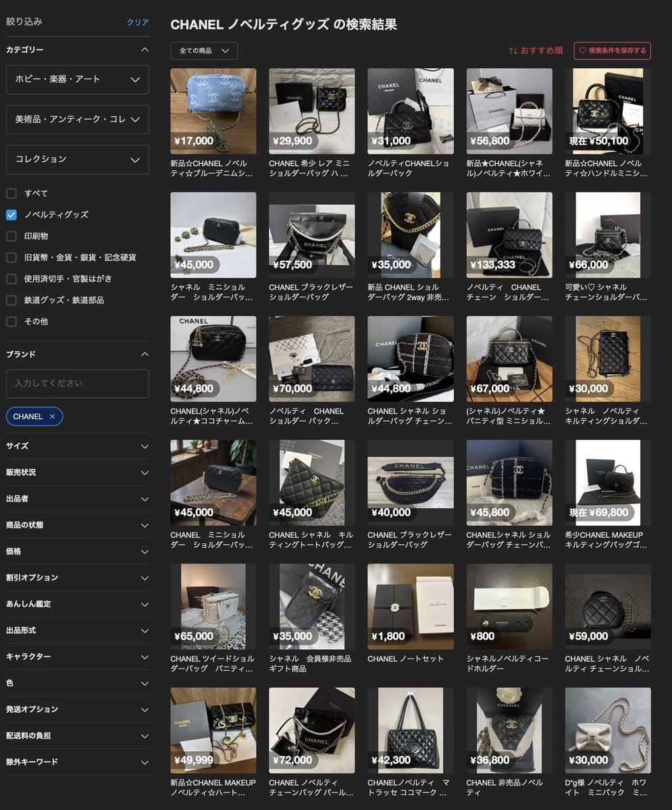Expand the 商品の状態 filter
The width and height of the screenshot is (672, 810).
pos(78,525)
